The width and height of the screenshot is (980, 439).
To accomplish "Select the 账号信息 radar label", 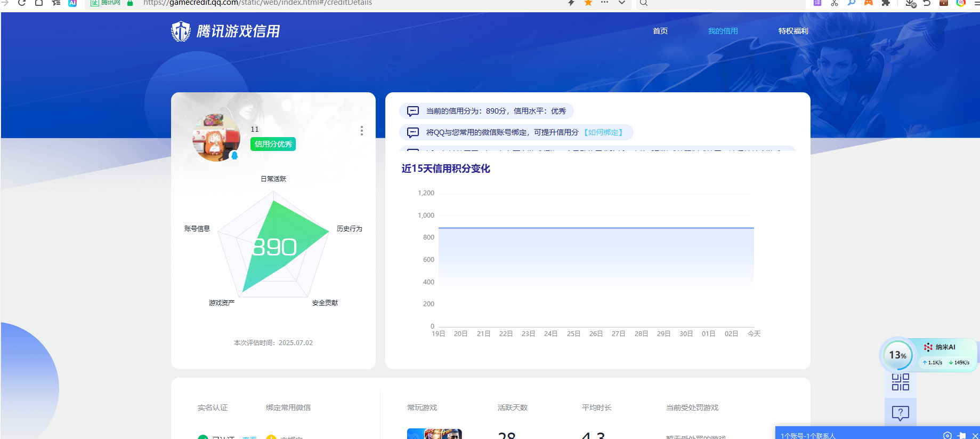I will pyautogui.click(x=197, y=228).
